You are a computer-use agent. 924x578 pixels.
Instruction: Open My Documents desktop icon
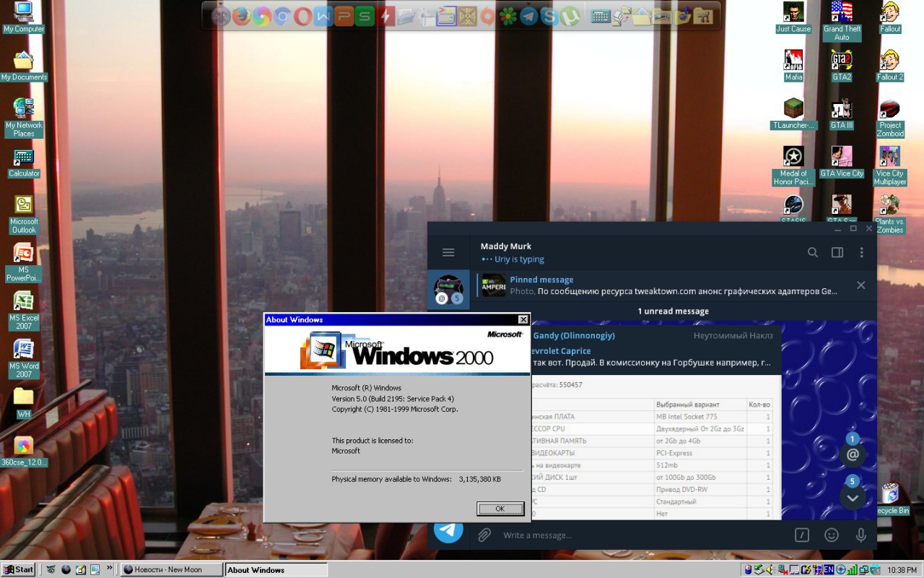[x=24, y=66]
